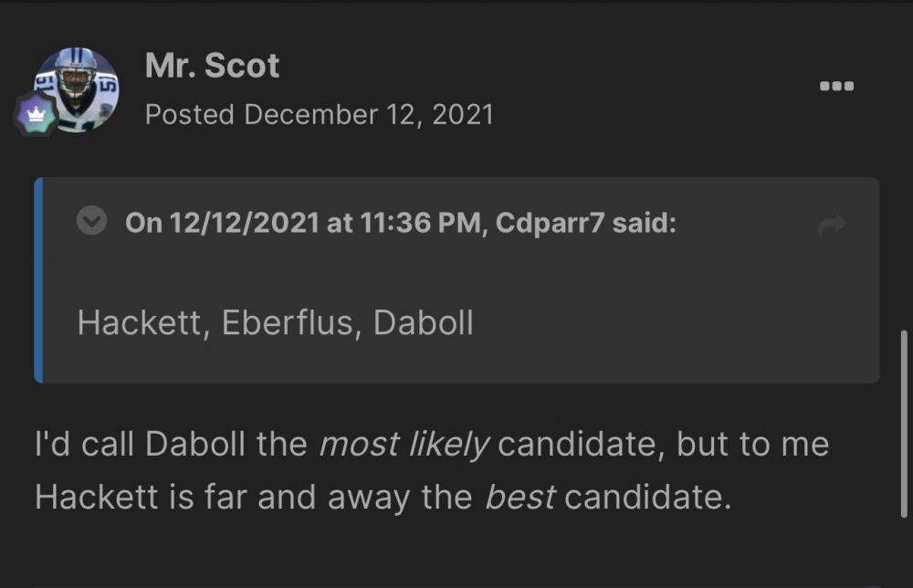
Task: Open Mr. Scot's avatar picture
Action: click(x=79, y=88)
